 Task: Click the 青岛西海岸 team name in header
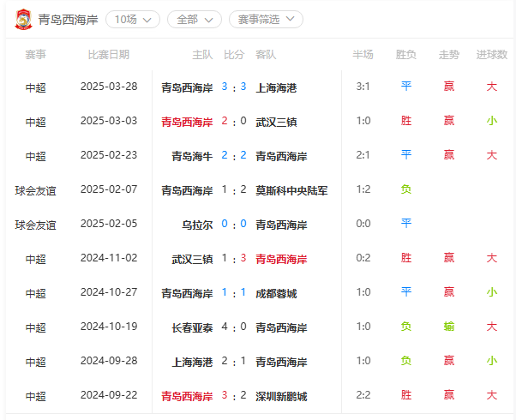68,20
